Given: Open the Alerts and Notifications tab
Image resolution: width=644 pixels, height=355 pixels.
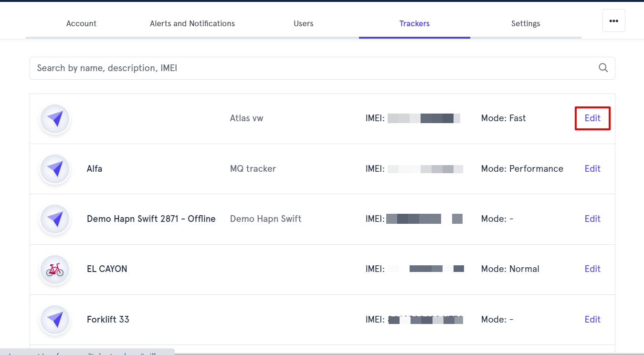Looking at the screenshot, I should 192,23.
